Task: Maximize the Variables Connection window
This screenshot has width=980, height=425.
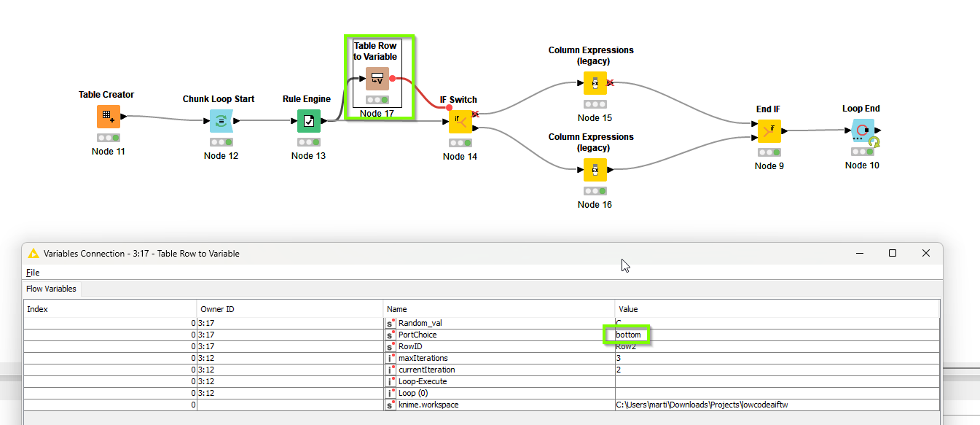Action: (x=892, y=253)
